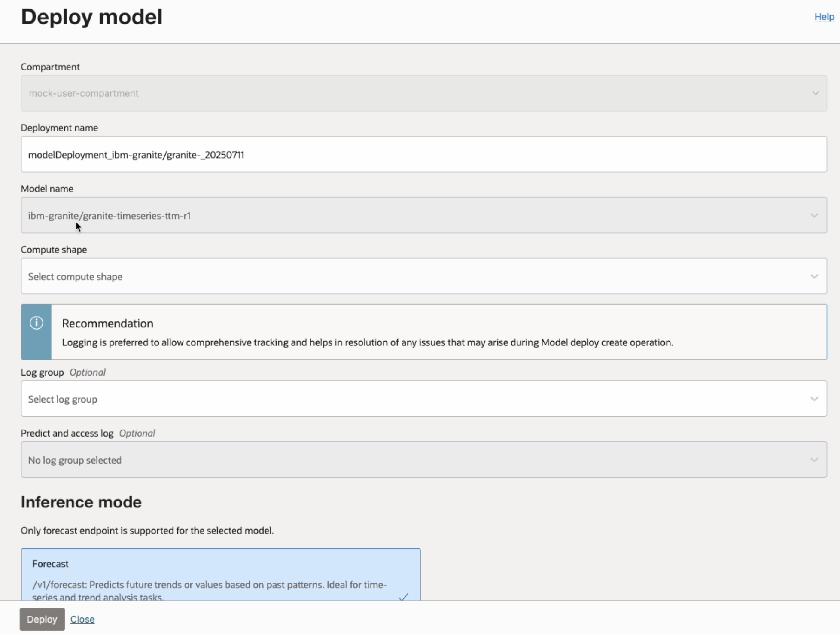This screenshot has width=840, height=635.
Task: Open the Help link
Action: 824,17
